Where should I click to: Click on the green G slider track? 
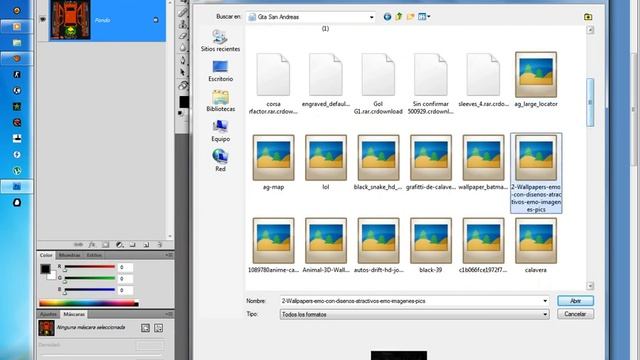click(90, 278)
